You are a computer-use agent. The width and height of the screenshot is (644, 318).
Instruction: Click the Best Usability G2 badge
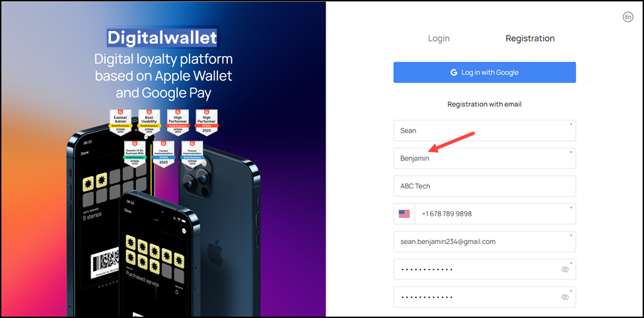click(x=149, y=122)
